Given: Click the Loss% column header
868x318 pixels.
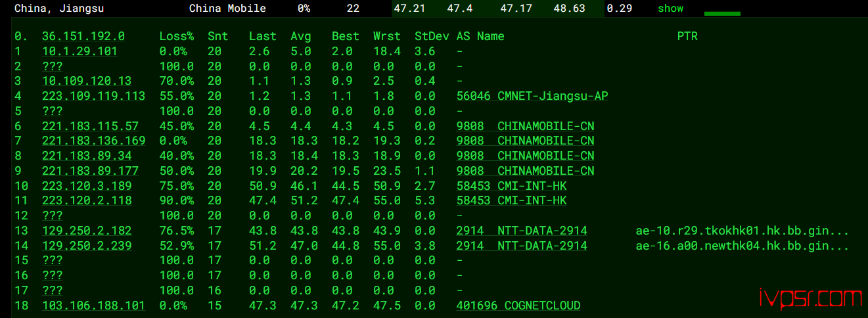Looking at the screenshot, I should pos(177,37).
